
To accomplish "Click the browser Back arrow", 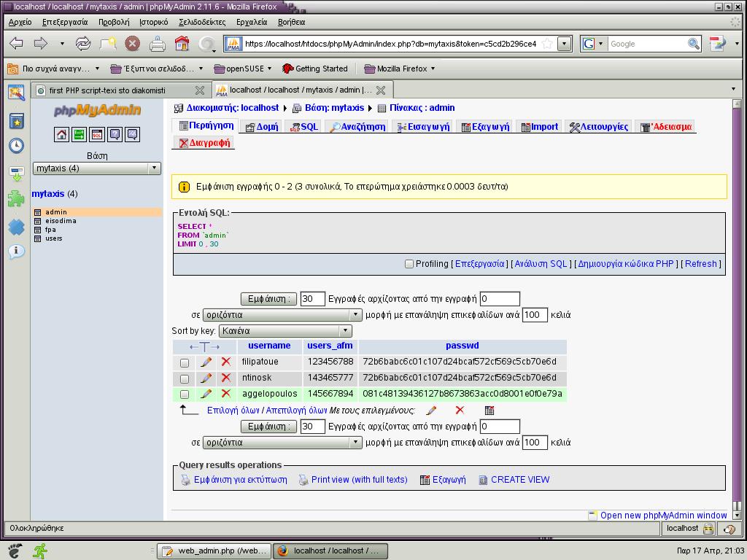I will pos(16,44).
